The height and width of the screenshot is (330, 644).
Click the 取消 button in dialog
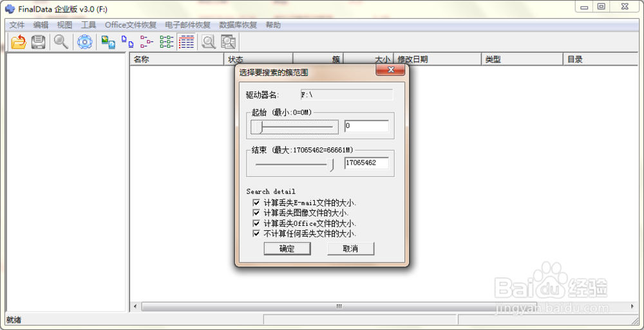click(350, 249)
